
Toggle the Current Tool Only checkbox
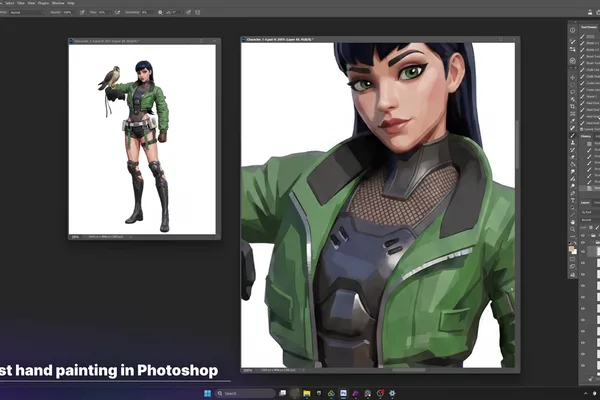(581, 129)
